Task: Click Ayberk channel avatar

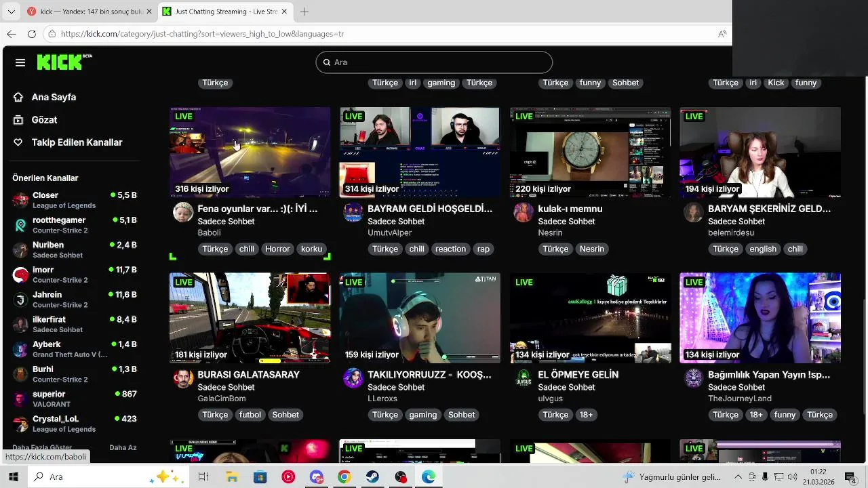Action: (21, 349)
